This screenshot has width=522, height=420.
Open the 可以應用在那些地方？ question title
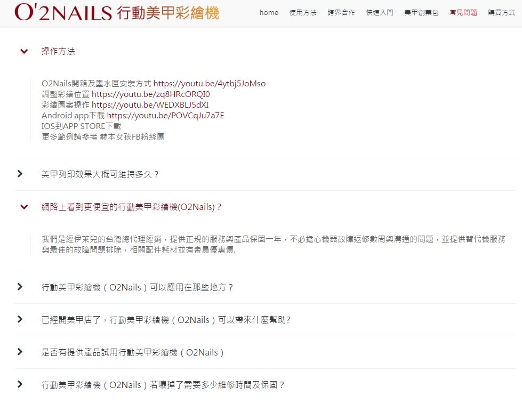point(137,287)
